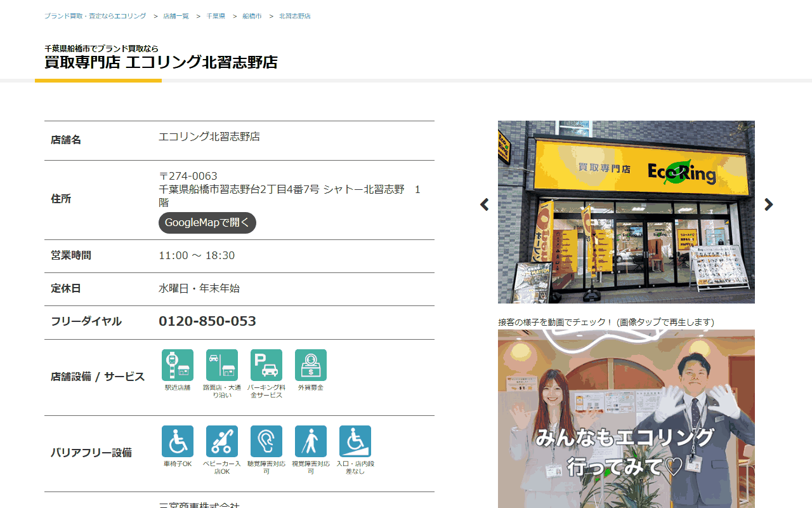Go to next storefront photo arrow

click(769, 204)
